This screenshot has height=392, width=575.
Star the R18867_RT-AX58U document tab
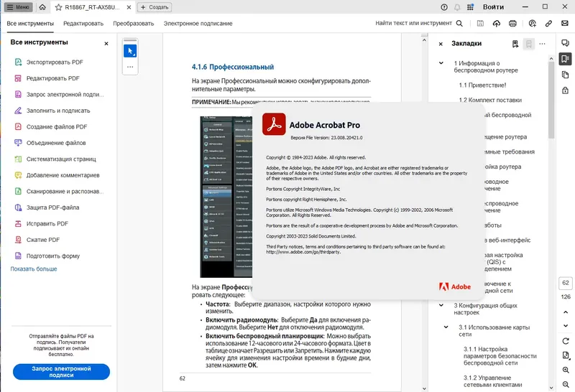[58, 7]
